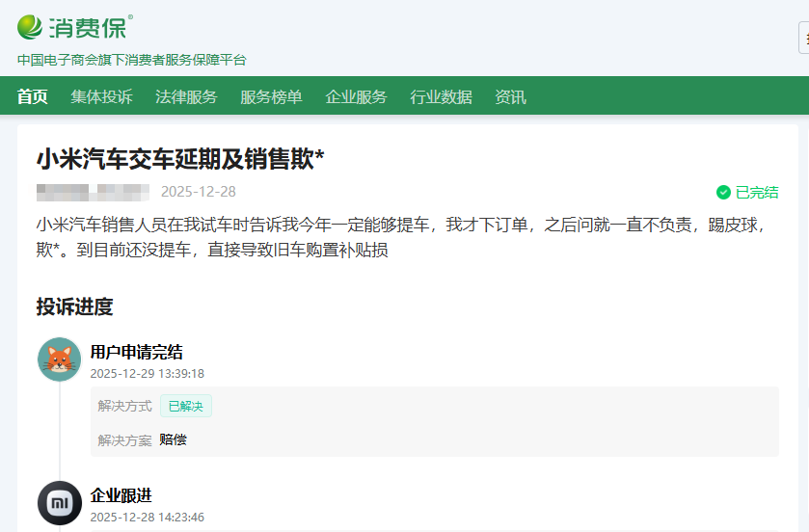Click the cat avatar in complaint progress

point(59,359)
